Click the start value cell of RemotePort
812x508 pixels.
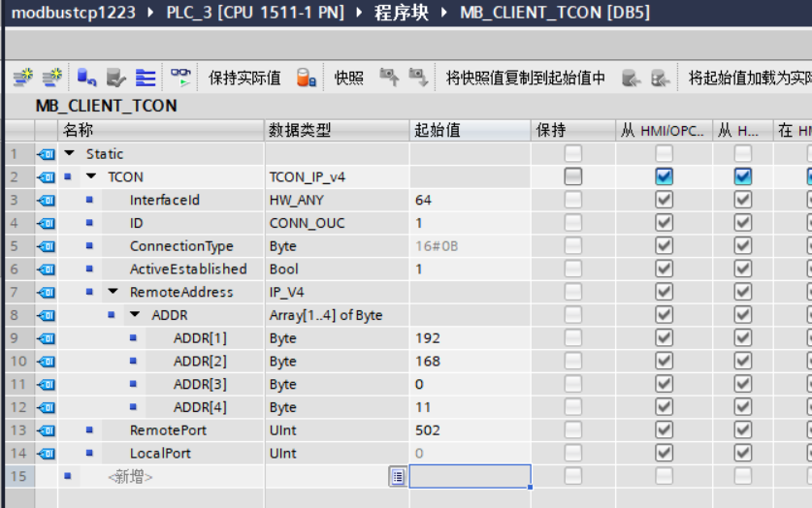point(470,430)
